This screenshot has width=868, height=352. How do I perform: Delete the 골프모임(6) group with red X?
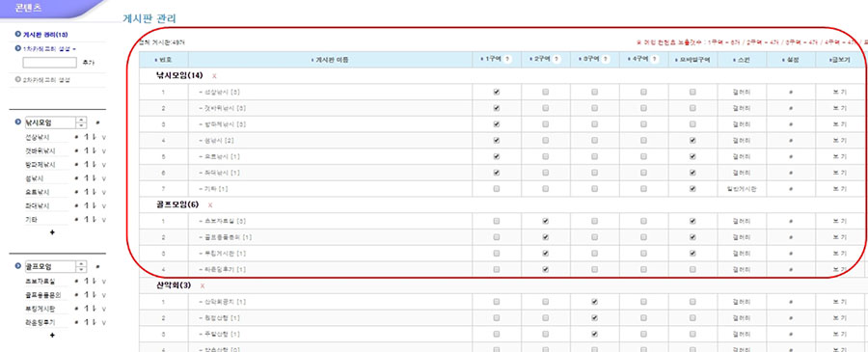tap(210, 205)
